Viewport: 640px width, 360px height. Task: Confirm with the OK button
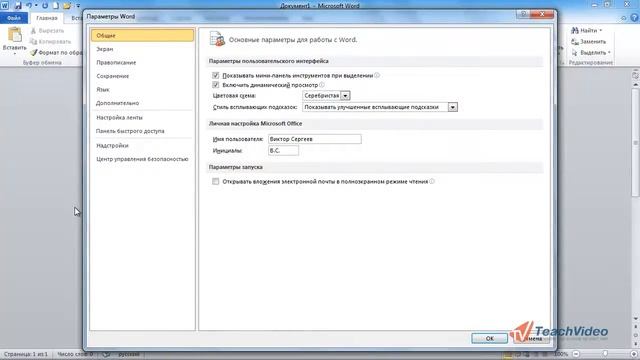pyautogui.click(x=489, y=338)
